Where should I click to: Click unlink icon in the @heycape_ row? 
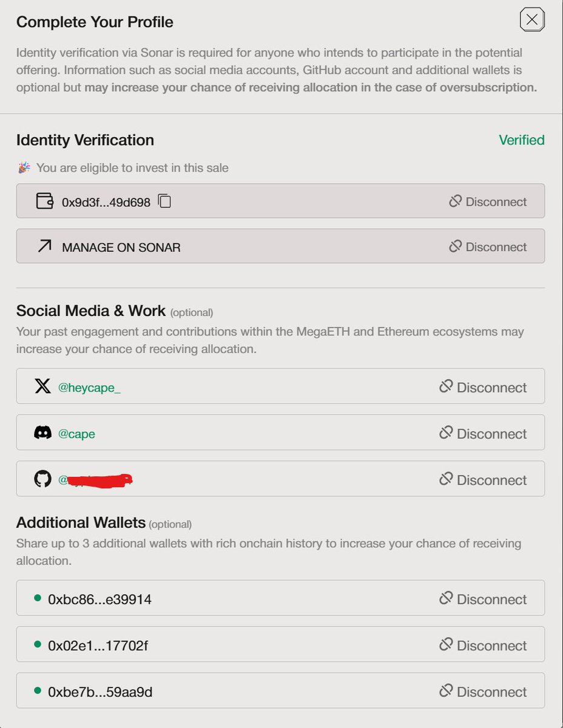(x=446, y=386)
